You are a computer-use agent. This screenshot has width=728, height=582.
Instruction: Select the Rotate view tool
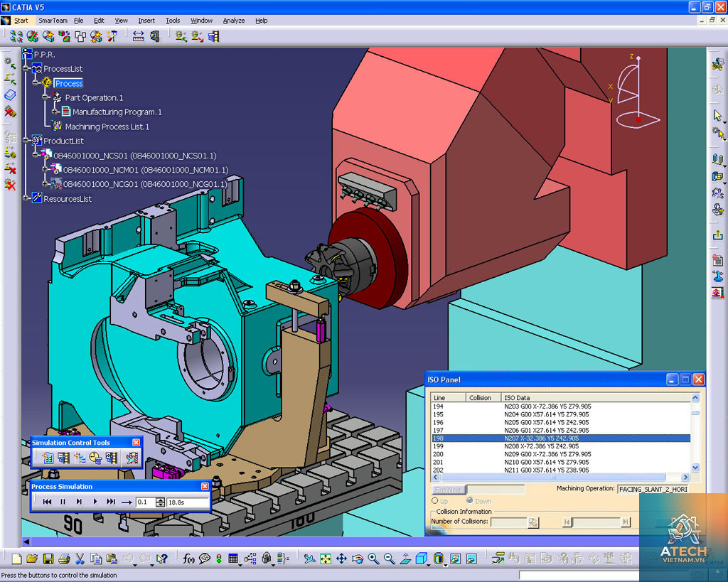click(x=358, y=559)
